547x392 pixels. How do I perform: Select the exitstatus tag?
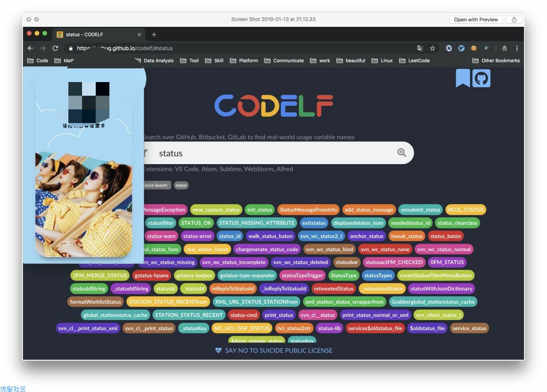pos(314,223)
